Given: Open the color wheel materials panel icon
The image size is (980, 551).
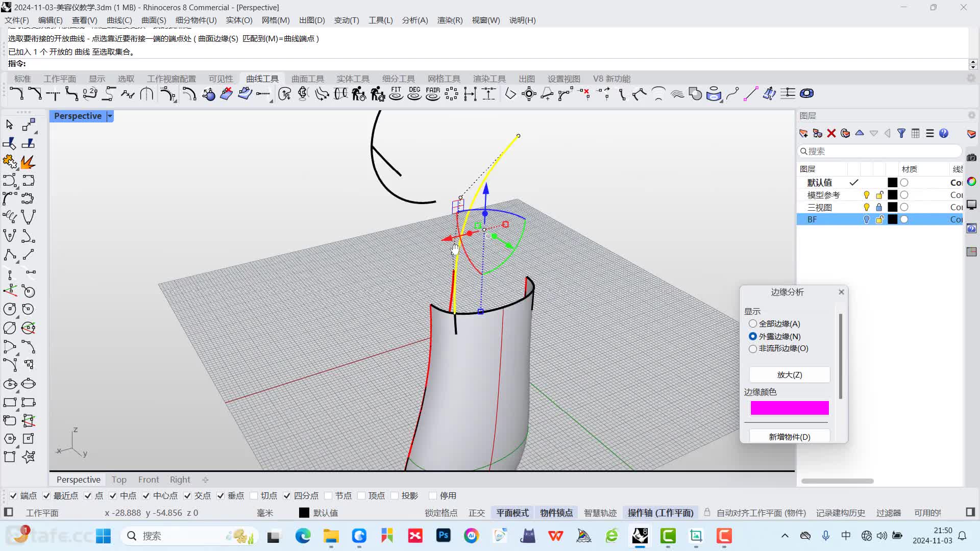Looking at the screenshot, I should tap(972, 182).
